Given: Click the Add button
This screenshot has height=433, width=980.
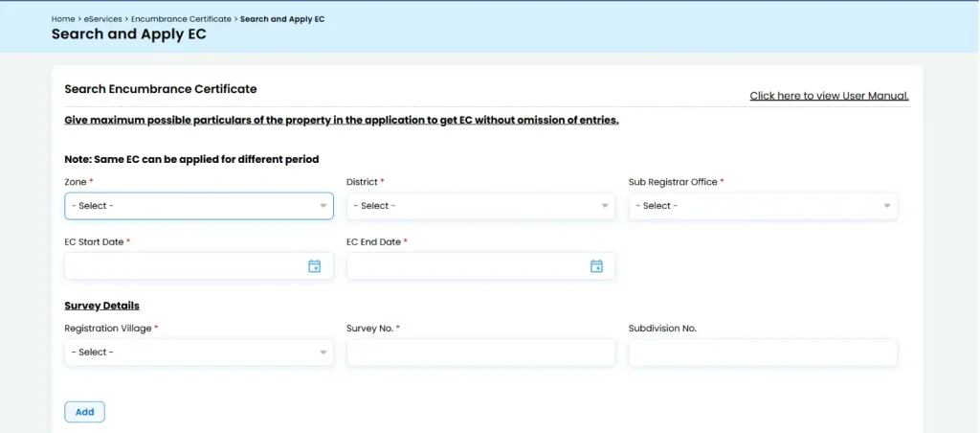Looking at the screenshot, I should (84, 412).
